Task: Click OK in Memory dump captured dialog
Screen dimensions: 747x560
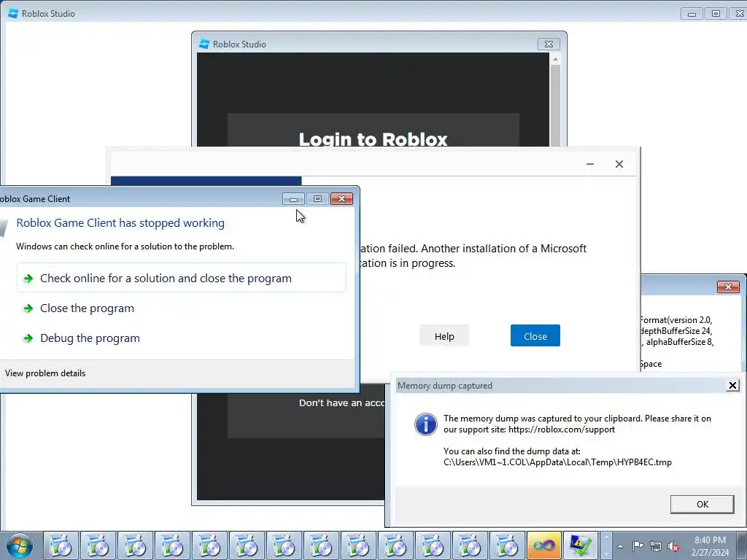Action: [x=703, y=505]
